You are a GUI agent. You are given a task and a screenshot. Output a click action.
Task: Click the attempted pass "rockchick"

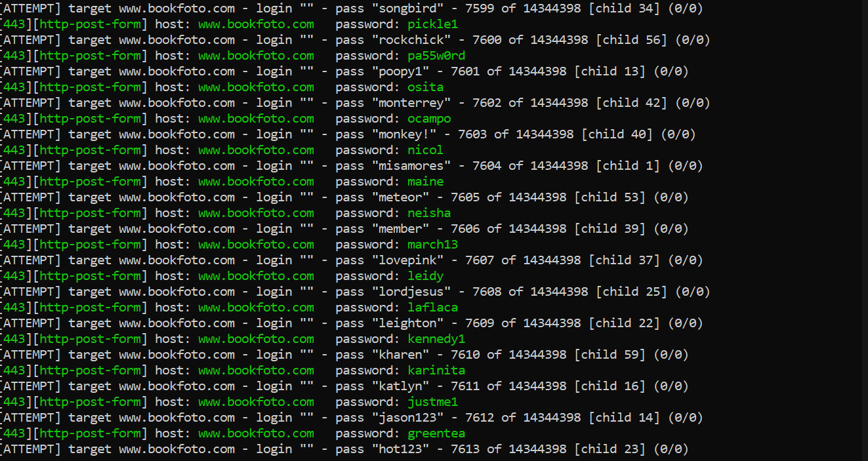coord(411,40)
